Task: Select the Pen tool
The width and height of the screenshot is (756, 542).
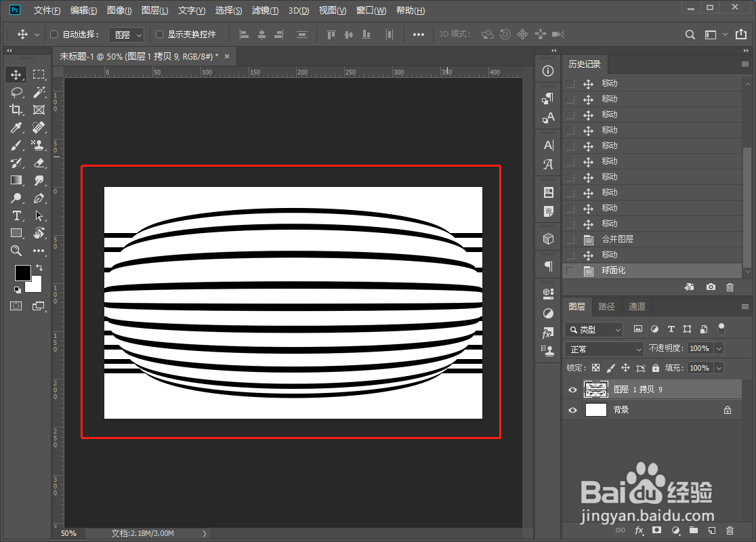Action: (x=39, y=199)
